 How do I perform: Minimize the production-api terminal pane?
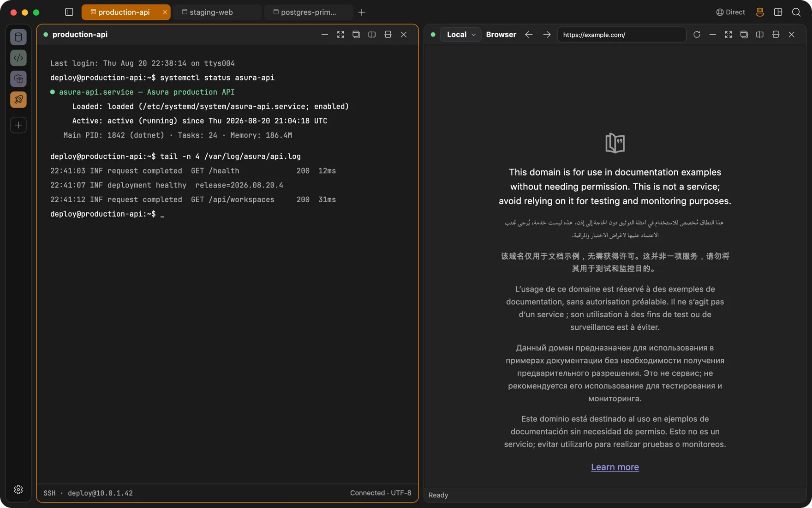[x=325, y=35]
